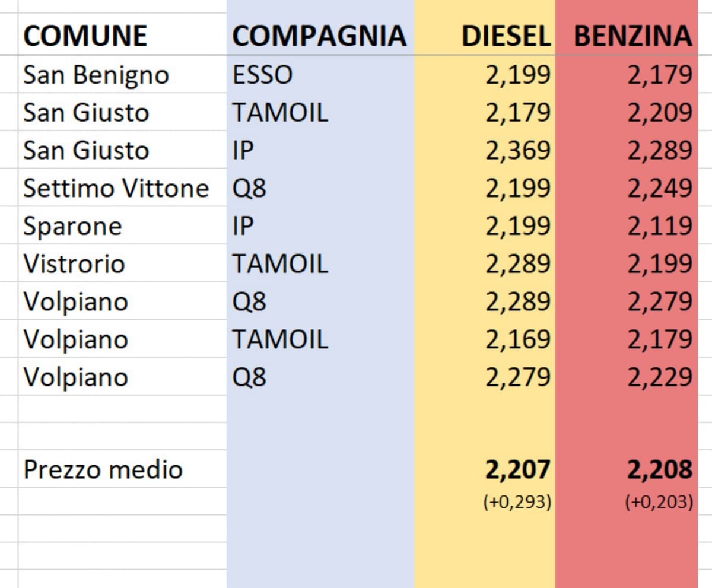Select the 2,369 diesel price cell

(x=518, y=151)
